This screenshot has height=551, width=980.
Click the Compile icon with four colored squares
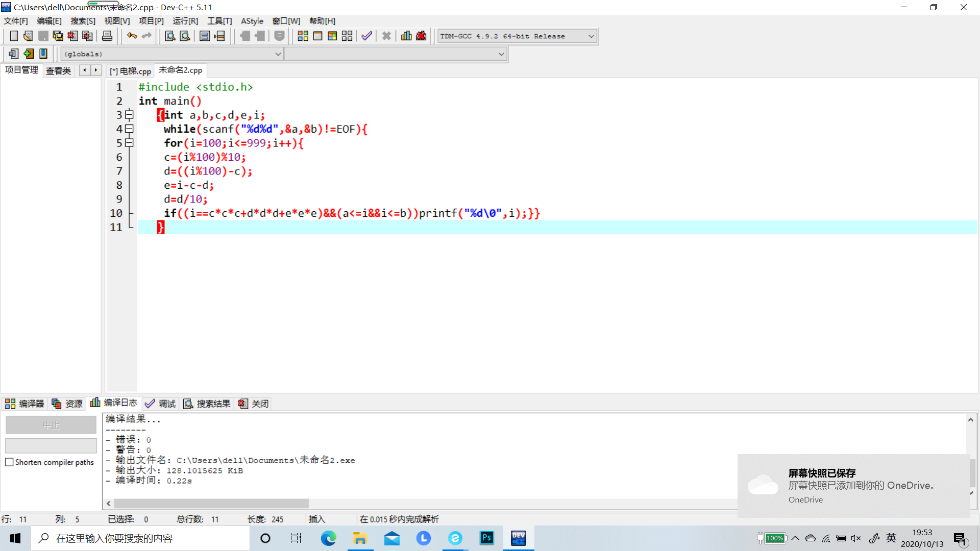point(303,36)
